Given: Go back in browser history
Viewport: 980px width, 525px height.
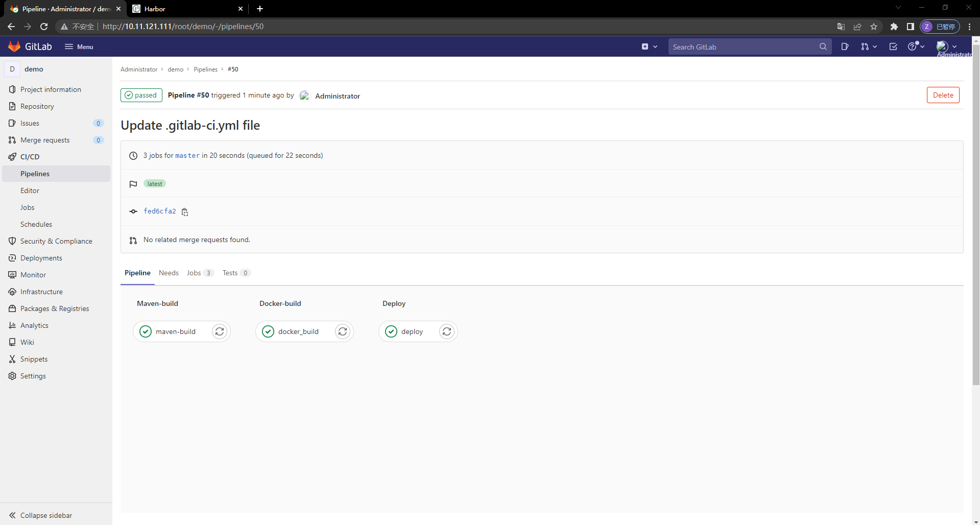Looking at the screenshot, I should pos(11,27).
